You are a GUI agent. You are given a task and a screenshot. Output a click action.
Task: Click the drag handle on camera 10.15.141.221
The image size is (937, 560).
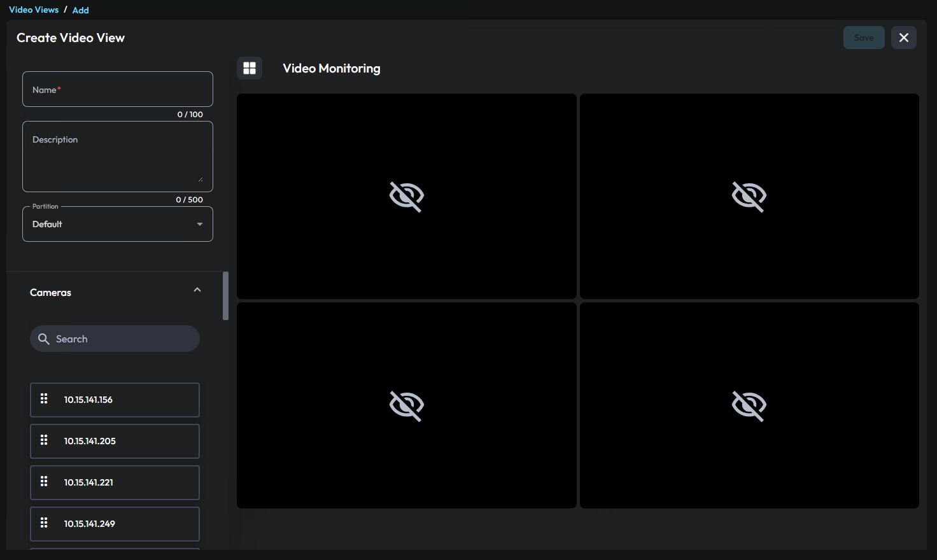[x=44, y=481]
